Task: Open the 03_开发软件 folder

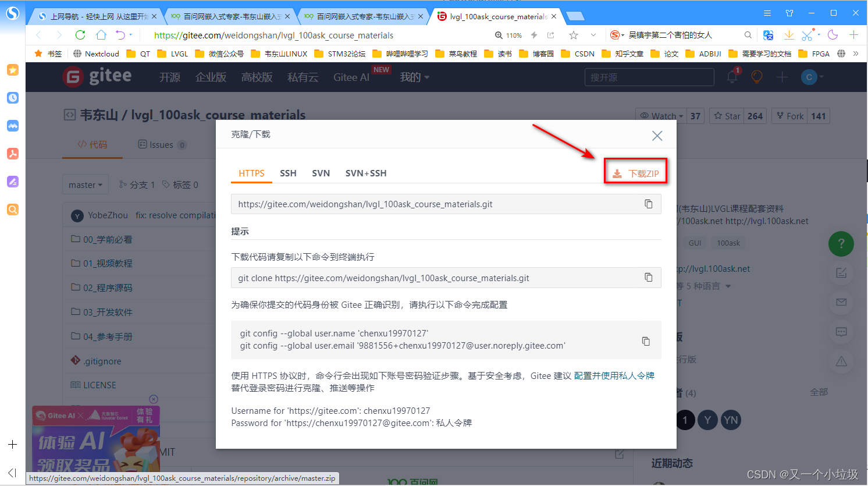Action: (x=107, y=312)
